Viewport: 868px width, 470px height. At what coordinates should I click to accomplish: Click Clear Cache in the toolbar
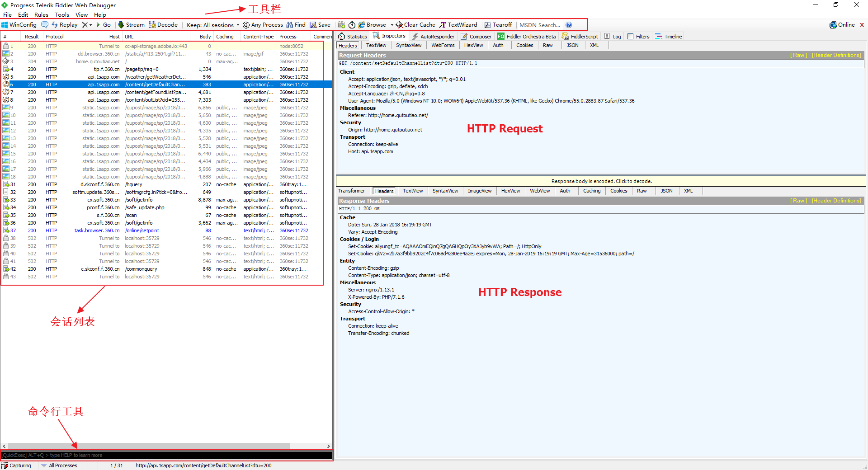tap(415, 25)
